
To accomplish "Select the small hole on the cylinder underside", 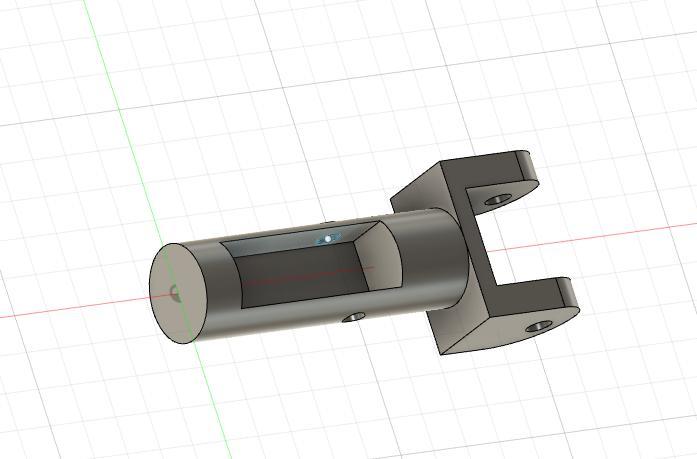I will point(354,317).
